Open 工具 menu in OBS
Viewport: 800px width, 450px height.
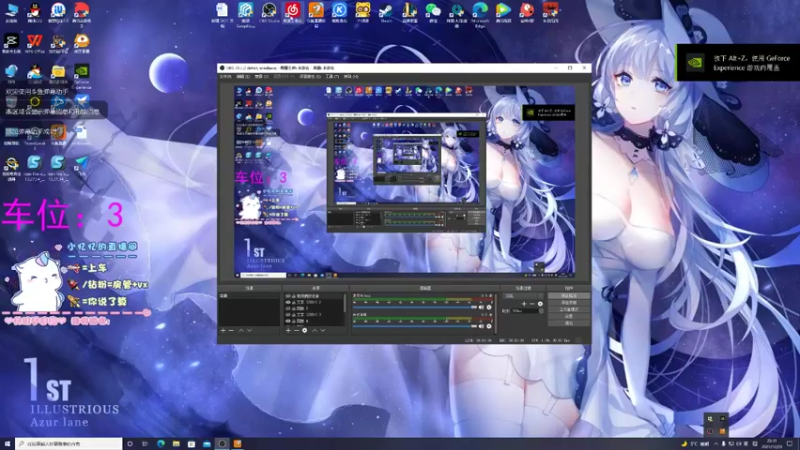coord(332,77)
